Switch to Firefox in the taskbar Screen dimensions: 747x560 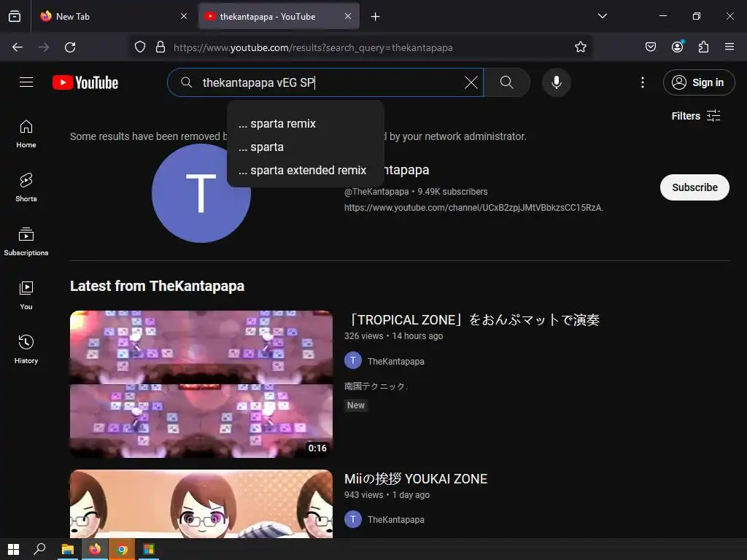(95, 549)
